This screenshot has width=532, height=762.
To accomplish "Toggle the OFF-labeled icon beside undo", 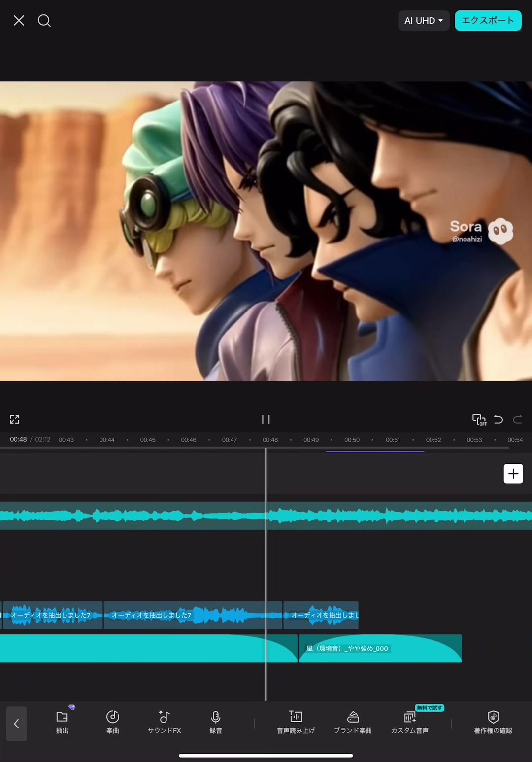I will click(479, 419).
